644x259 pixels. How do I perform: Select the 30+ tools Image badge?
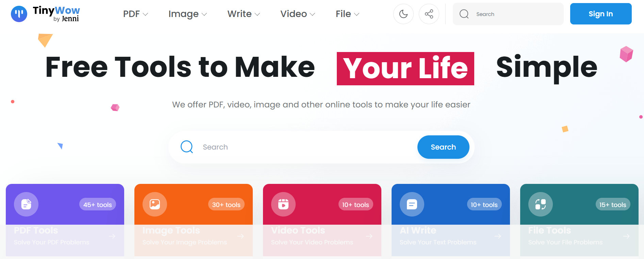coord(226,205)
